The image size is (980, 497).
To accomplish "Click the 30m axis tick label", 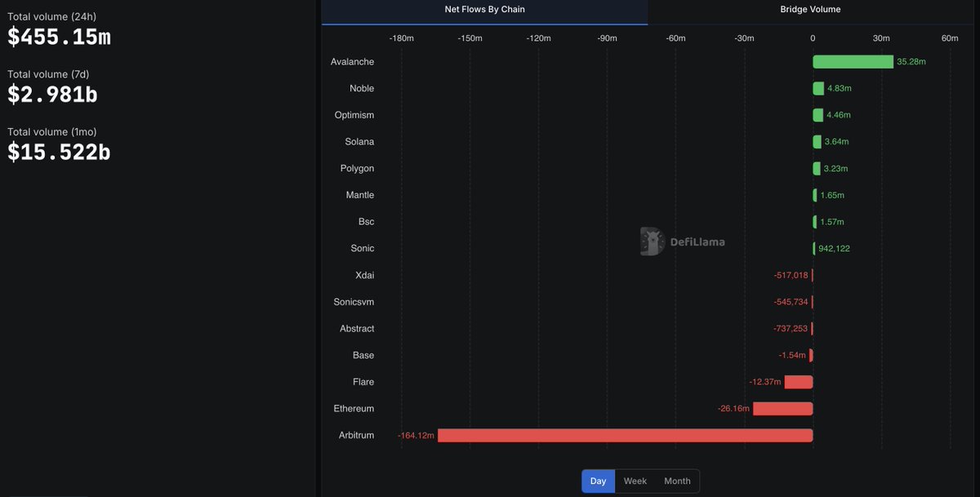I will coord(881,38).
